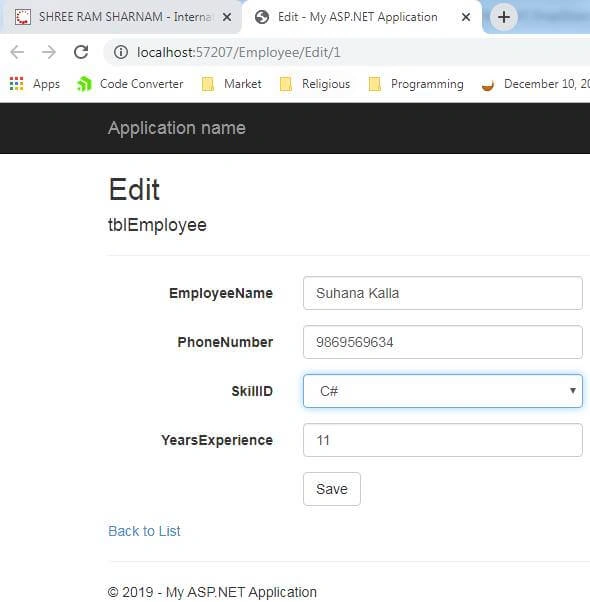Open the Code Converter bookmark
The height and width of the screenshot is (602, 590).
[130, 84]
